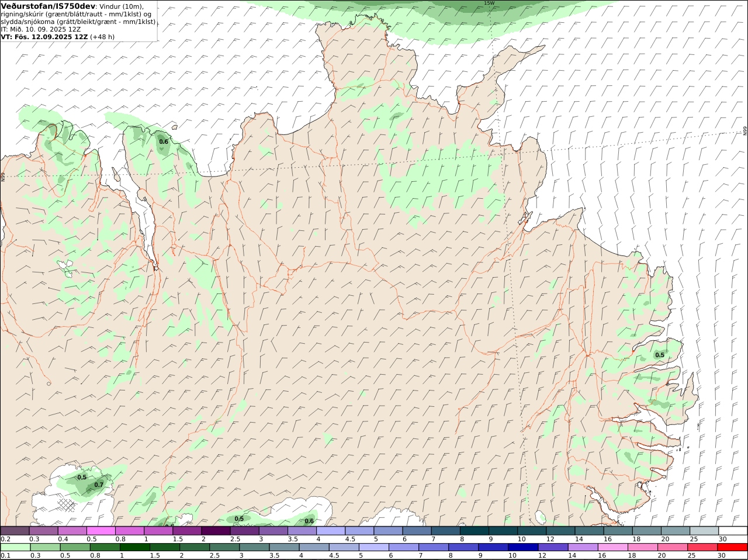Image resolution: width=748 pixels, height=560 pixels.
Task: Select top legend row swatch starting at 6
Action: click(x=417, y=531)
